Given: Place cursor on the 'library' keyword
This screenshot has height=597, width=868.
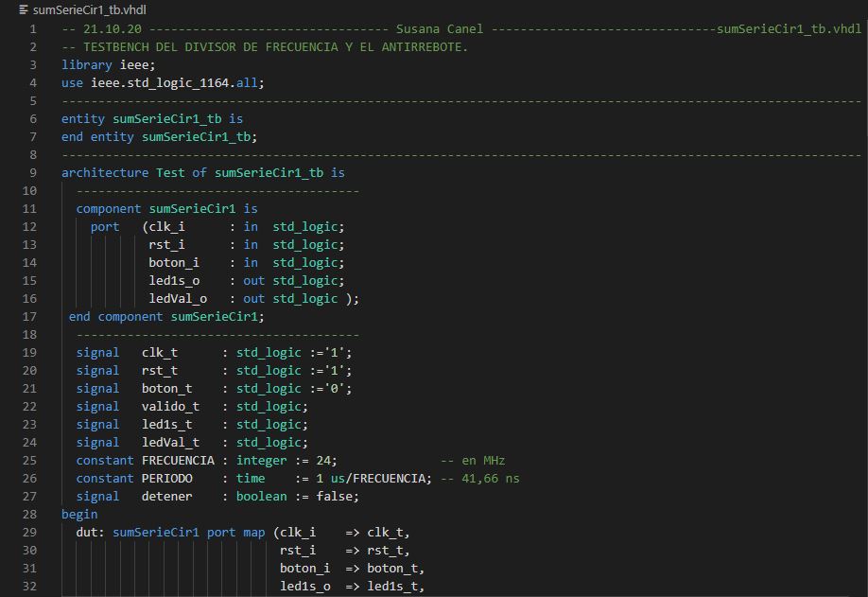Looking at the screenshot, I should pyautogui.click(x=86, y=65).
